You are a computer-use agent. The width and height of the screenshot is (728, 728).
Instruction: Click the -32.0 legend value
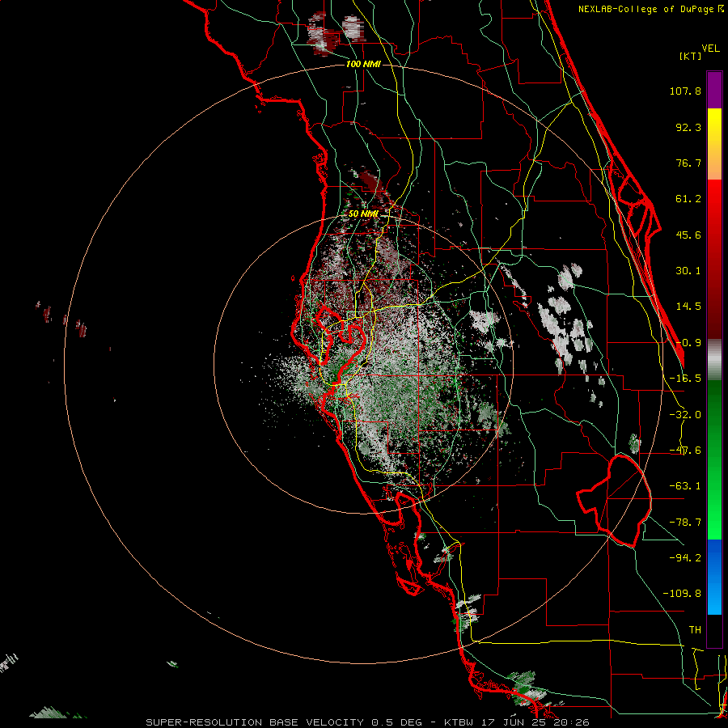685,415
